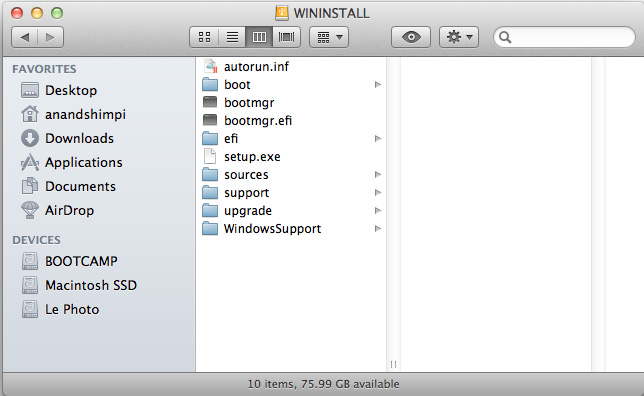Screen dimensions: 644x396
Task: Expand the boot folder arrow
Action: [378, 85]
